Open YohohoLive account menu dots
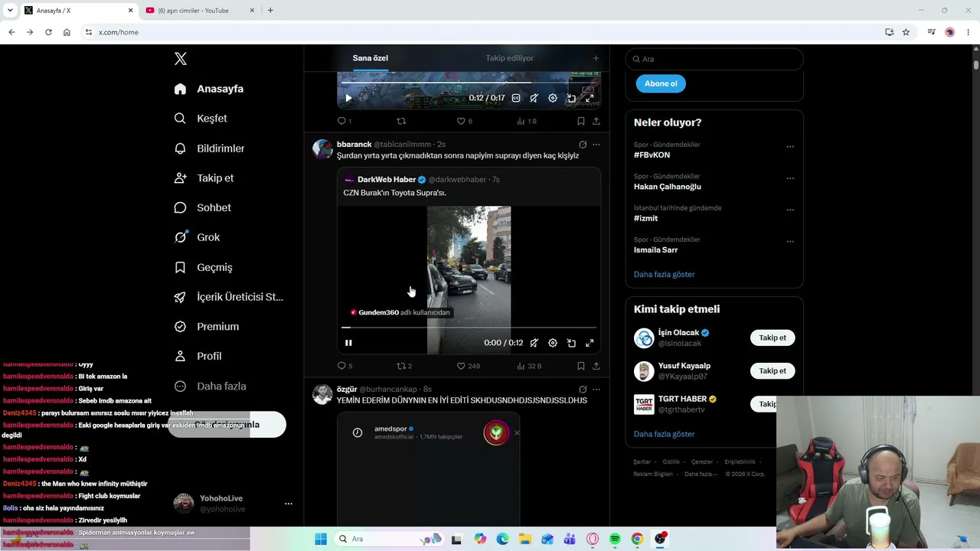This screenshot has height=551, width=980. 289,504
